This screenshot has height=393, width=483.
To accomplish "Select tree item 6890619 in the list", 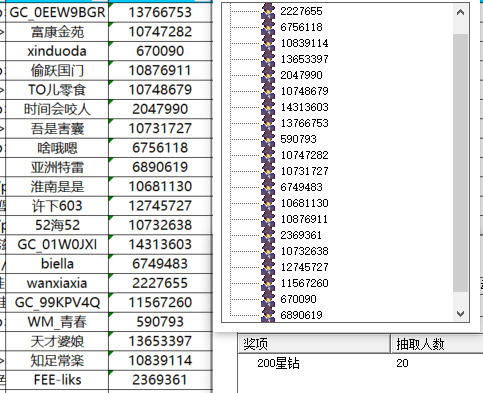I will [301, 315].
